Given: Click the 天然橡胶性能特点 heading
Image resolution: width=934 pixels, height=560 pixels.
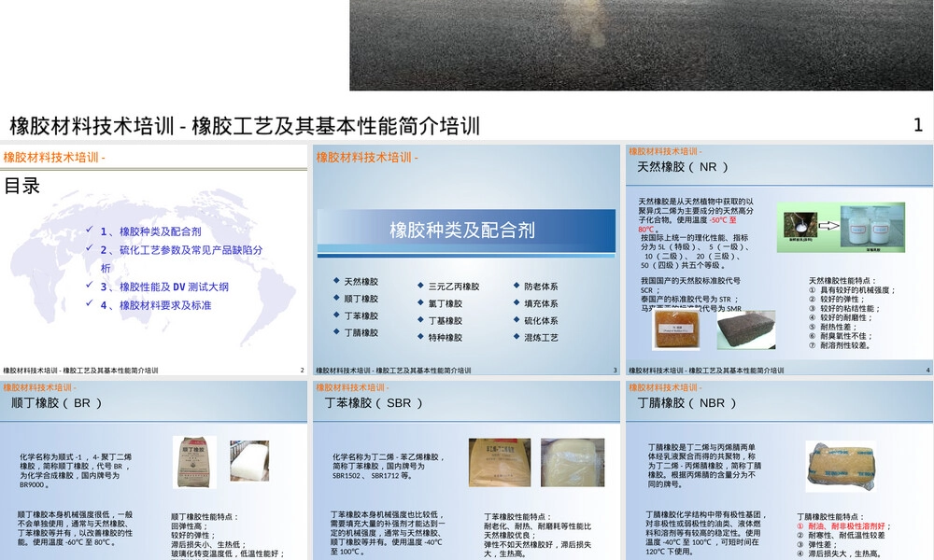Looking at the screenshot, I should [842, 280].
